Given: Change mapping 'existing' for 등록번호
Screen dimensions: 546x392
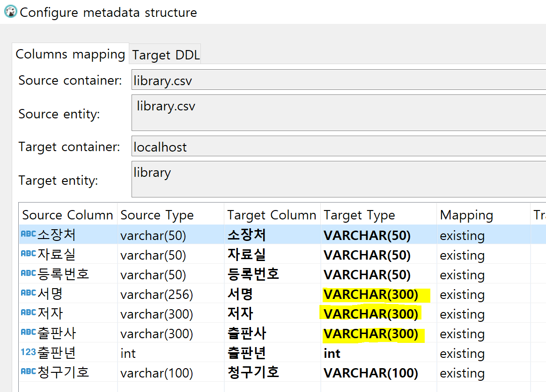Looking at the screenshot, I should [462, 275].
